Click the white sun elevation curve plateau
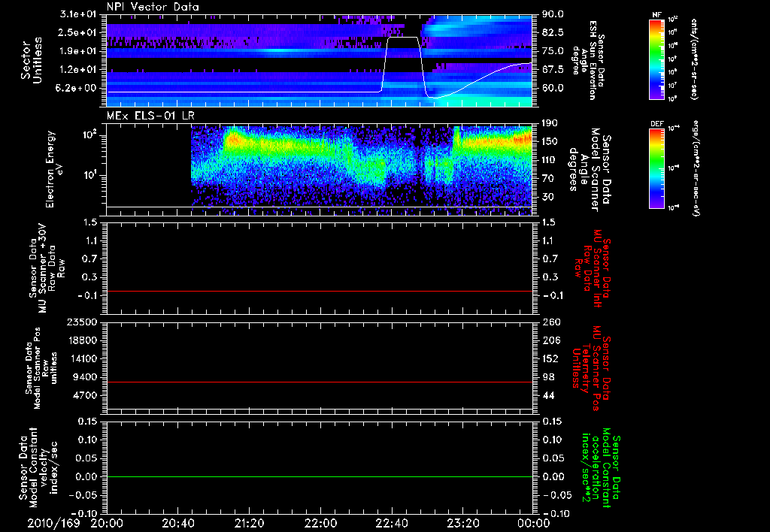The width and height of the screenshot is (770, 532). (x=403, y=38)
